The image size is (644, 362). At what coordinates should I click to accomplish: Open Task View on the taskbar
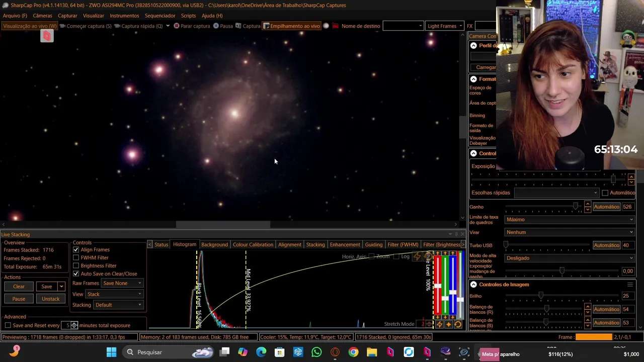click(x=224, y=352)
